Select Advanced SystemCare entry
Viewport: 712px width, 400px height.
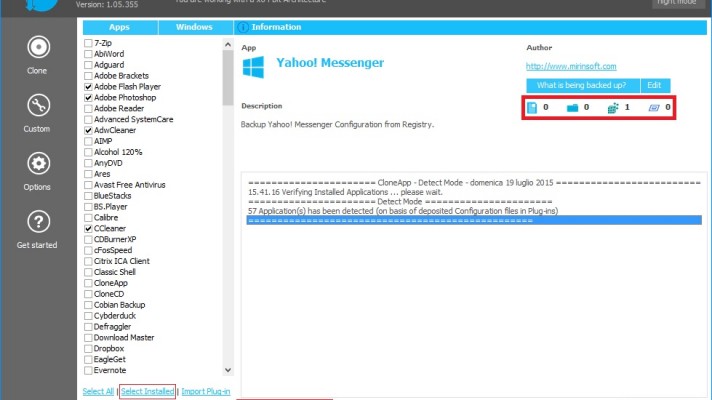coord(134,119)
